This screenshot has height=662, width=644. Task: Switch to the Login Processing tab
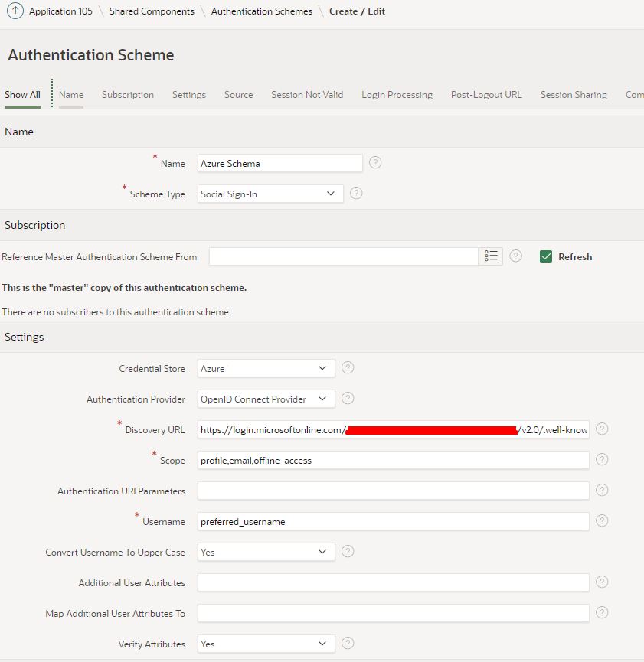point(397,95)
